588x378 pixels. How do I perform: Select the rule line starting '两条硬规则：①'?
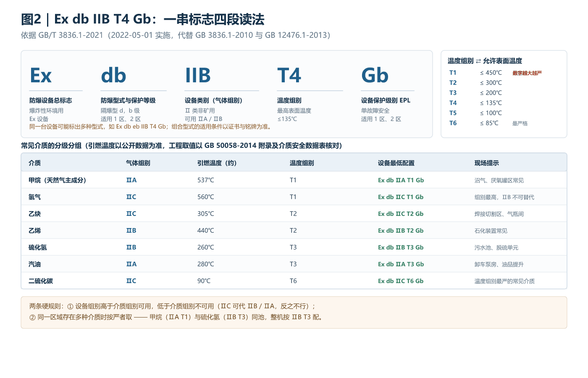tap(173, 306)
